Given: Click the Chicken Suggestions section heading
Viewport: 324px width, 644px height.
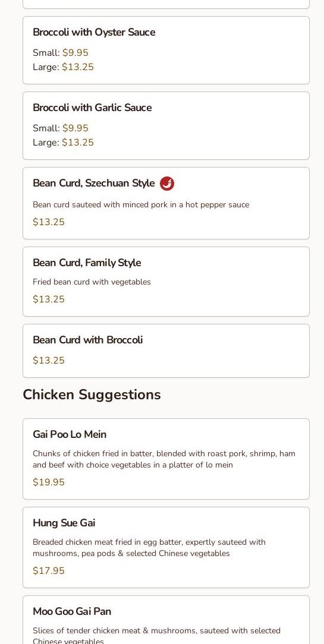Looking at the screenshot, I should [92, 394].
